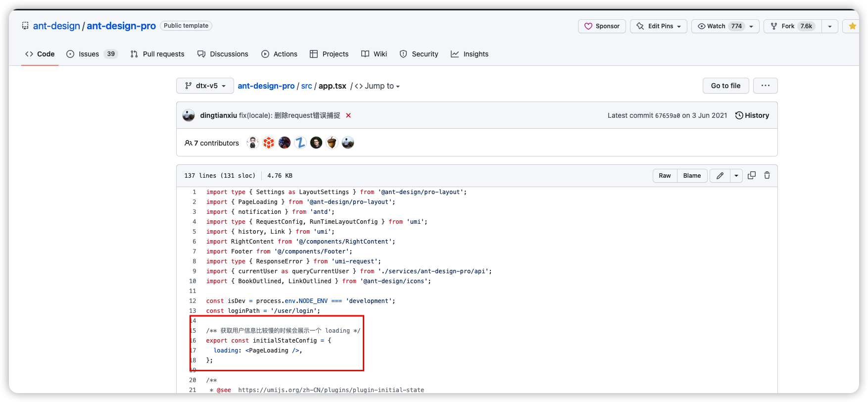Expand the Watch options arrow
This screenshot has height=402, width=868.
751,26
